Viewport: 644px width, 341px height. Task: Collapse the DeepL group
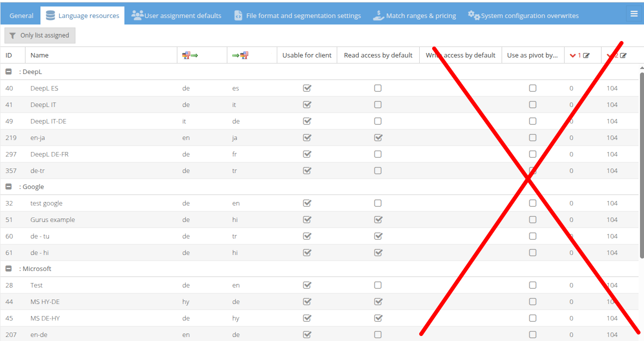[8, 72]
